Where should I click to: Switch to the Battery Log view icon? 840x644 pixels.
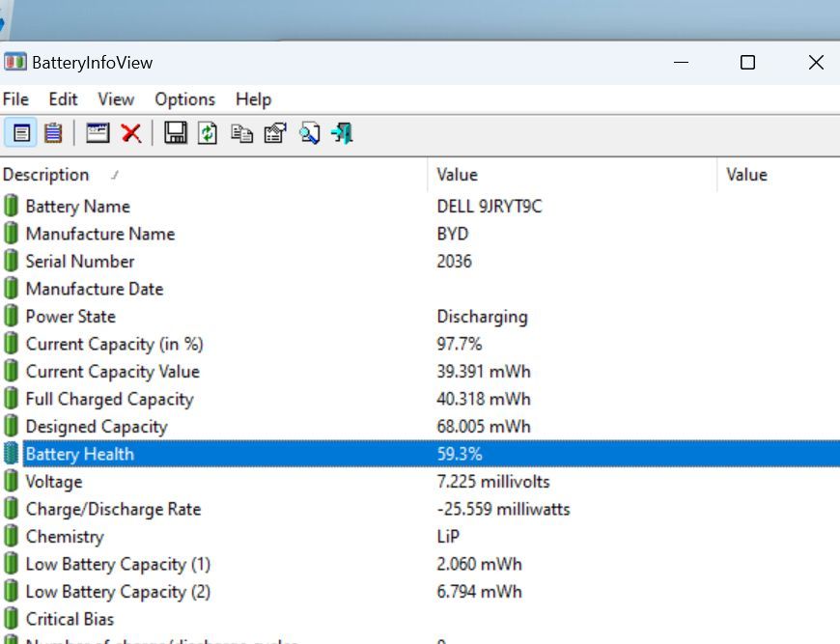53,133
